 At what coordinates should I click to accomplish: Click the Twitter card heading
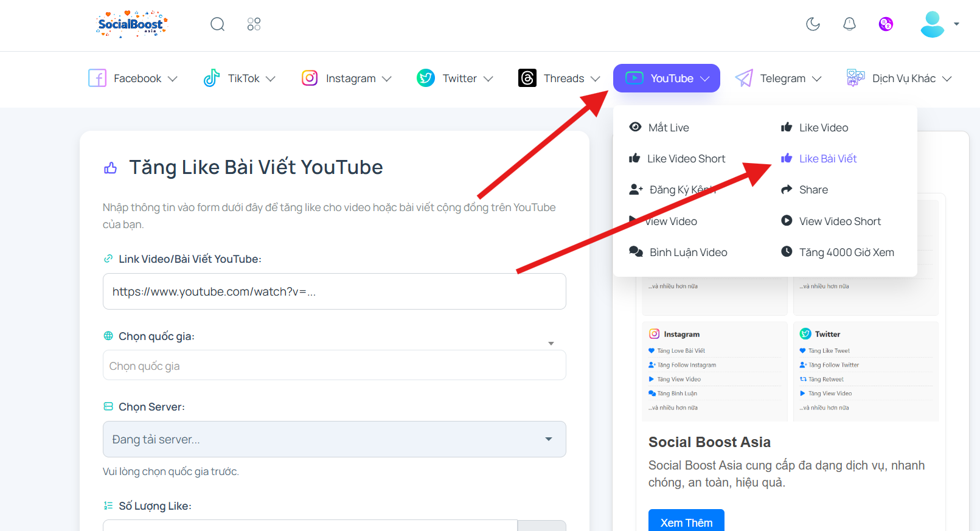coord(827,334)
